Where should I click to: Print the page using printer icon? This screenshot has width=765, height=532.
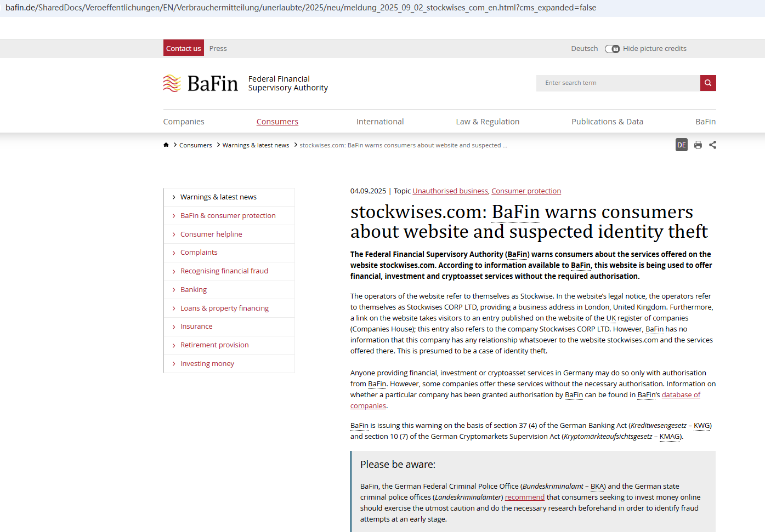tap(698, 145)
